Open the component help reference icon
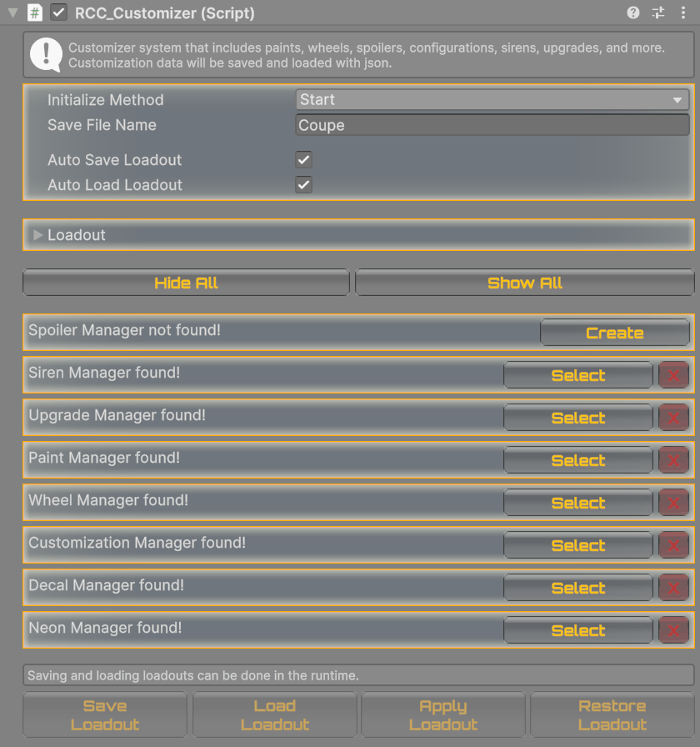This screenshot has width=700, height=747. coord(632,13)
